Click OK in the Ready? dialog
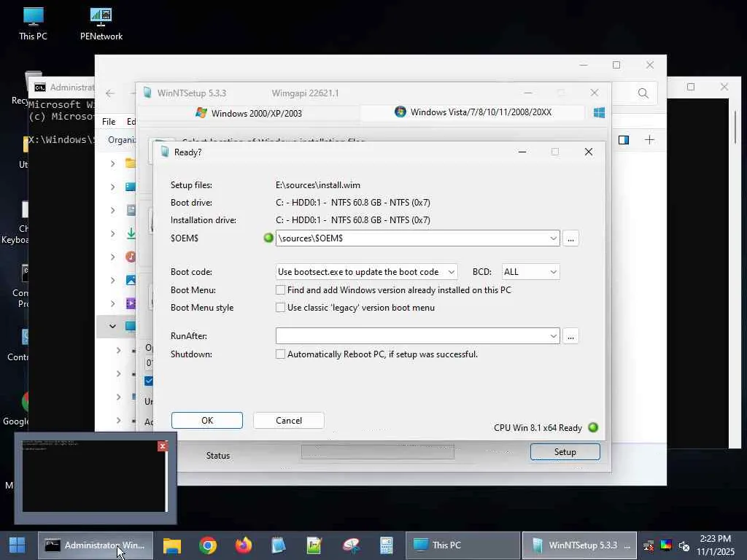The height and width of the screenshot is (560, 747). 206,421
